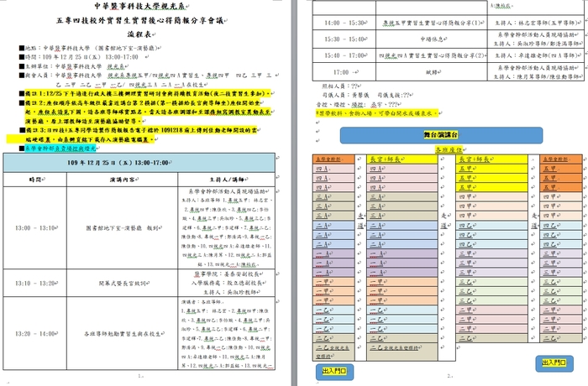Click 主持人:卓達雄老師(四A導師)
This screenshot has height=386, width=588.
[x=536, y=55]
